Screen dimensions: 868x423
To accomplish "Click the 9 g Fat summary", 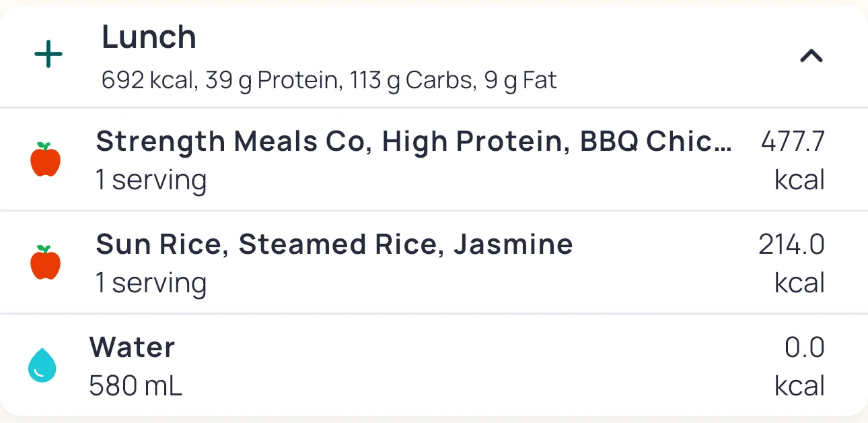I will tap(520, 81).
